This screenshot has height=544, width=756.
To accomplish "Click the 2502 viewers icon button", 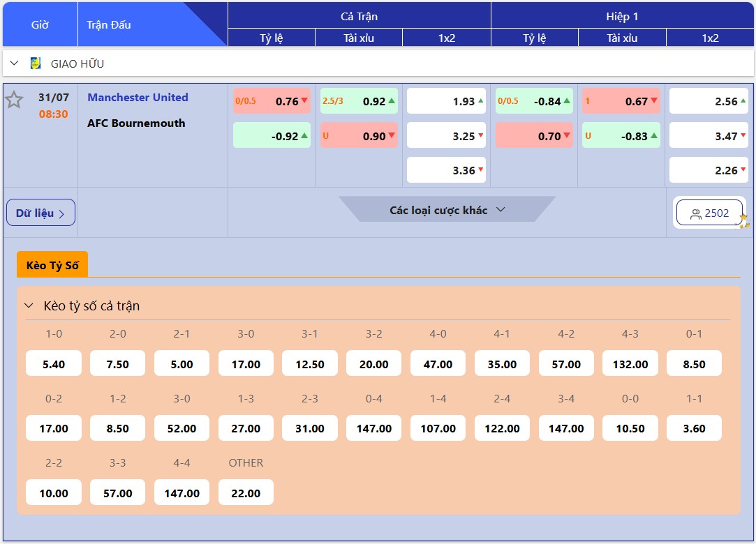I will tap(709, 213).
